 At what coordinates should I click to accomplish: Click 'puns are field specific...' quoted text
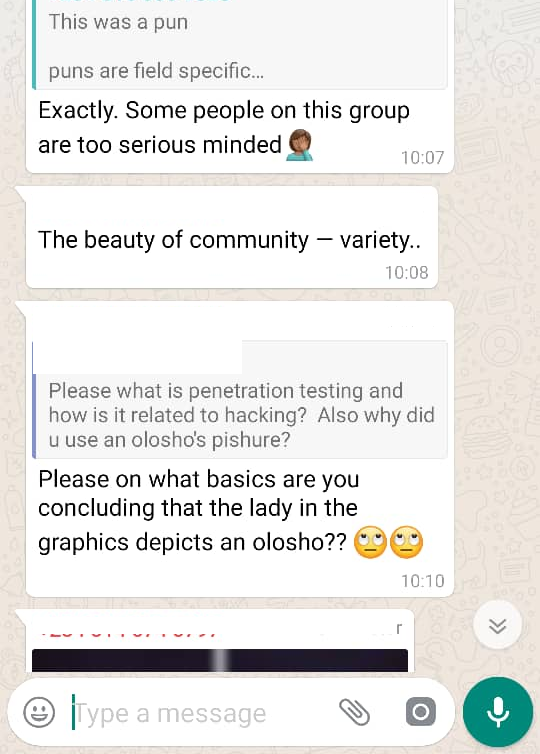[156, 71]
